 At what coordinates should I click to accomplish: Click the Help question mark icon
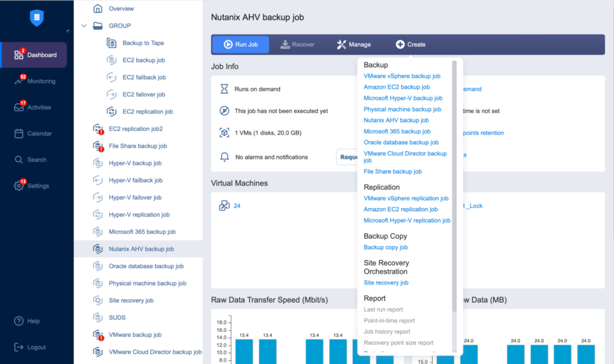(x=19, y=321)
